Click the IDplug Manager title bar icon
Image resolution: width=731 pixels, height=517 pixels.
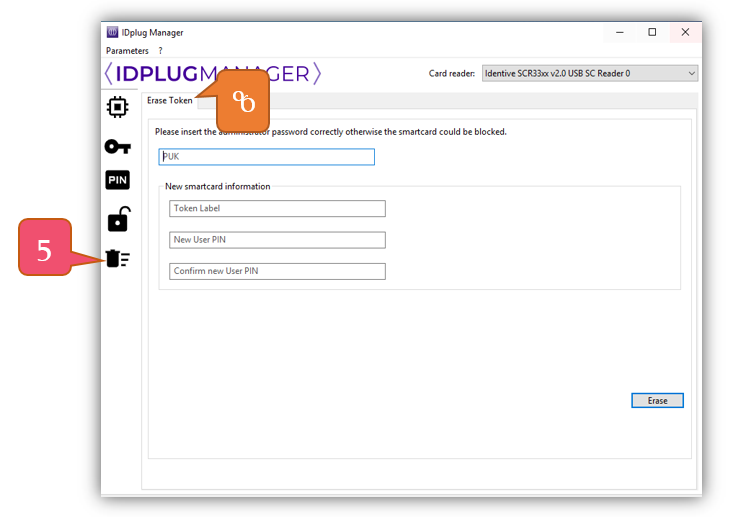[x=112, y=32]
